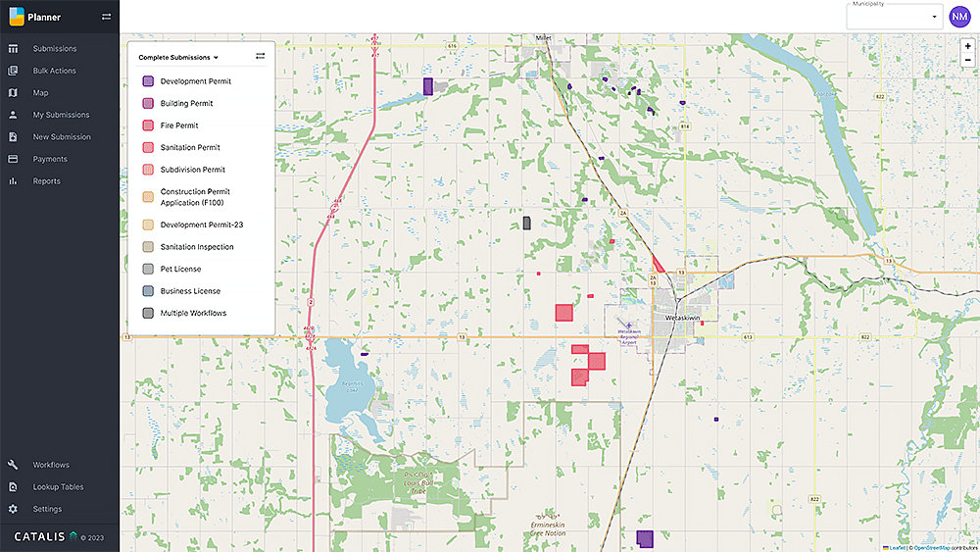Click the Lookup Tables icon
The image size is (980, 552).
point(13,487)
